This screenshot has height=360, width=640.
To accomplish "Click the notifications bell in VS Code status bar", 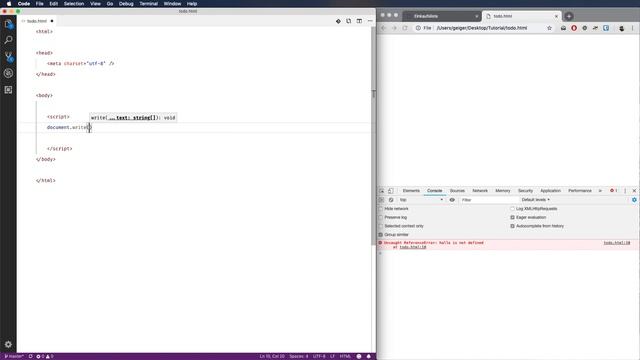I will [x=369, y=356].
